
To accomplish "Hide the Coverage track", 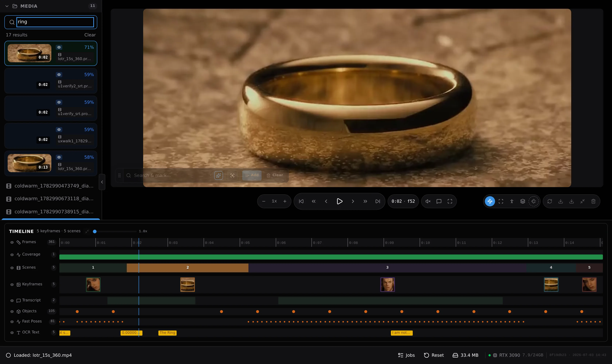I will [12, 255].
